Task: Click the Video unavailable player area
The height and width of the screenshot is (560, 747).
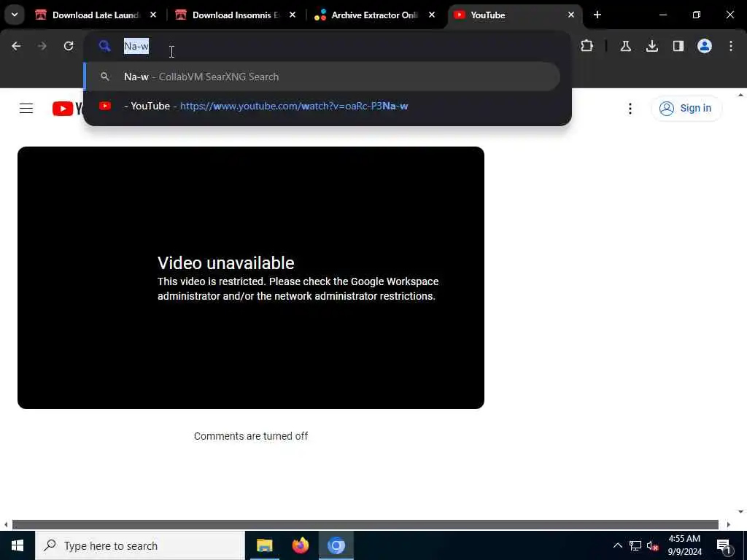Action: (x=251, y=278)
